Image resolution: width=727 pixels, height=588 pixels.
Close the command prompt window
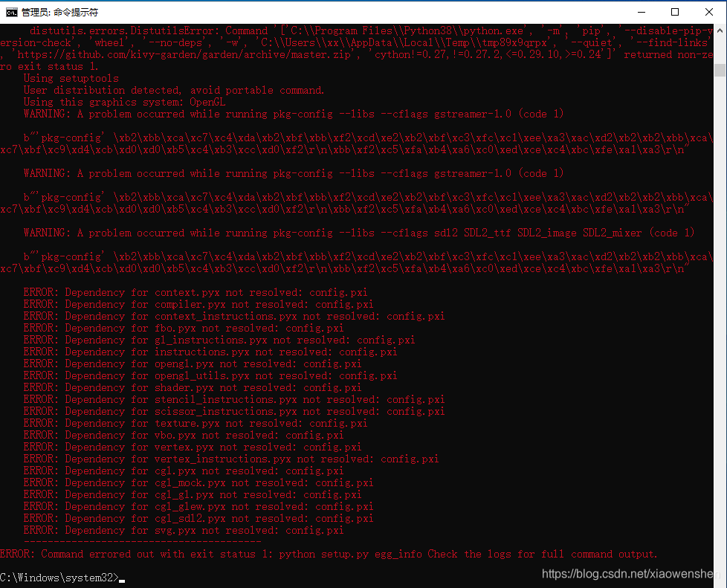pos(709,12)
